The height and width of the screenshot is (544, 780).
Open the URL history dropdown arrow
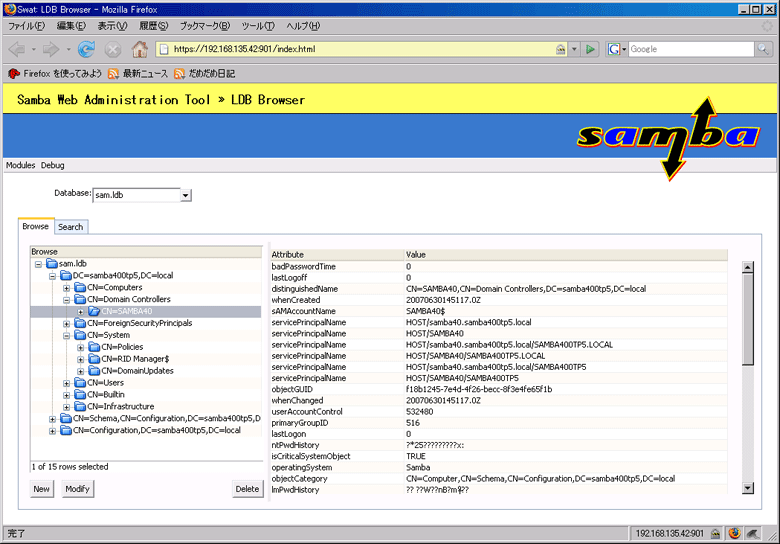tap(574, 49)
